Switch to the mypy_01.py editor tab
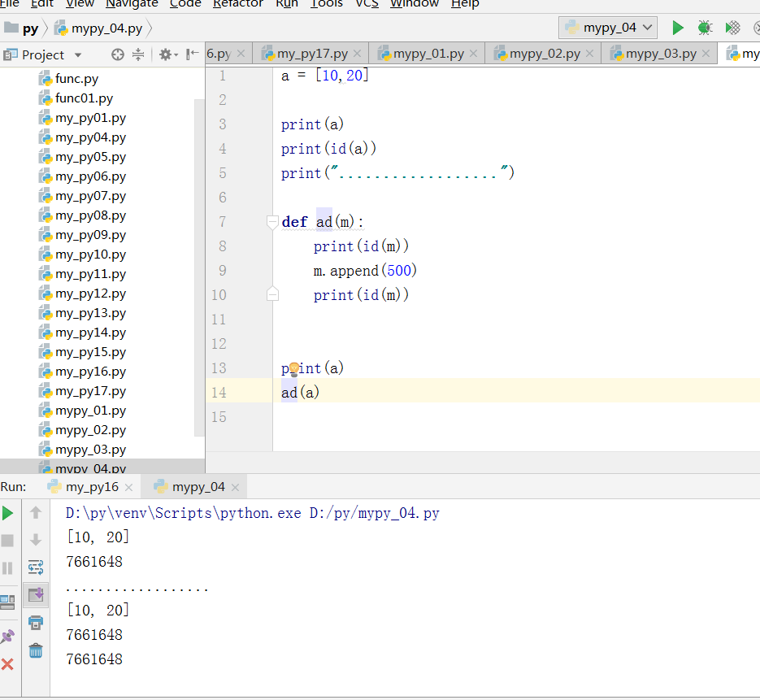 point(428,54)
